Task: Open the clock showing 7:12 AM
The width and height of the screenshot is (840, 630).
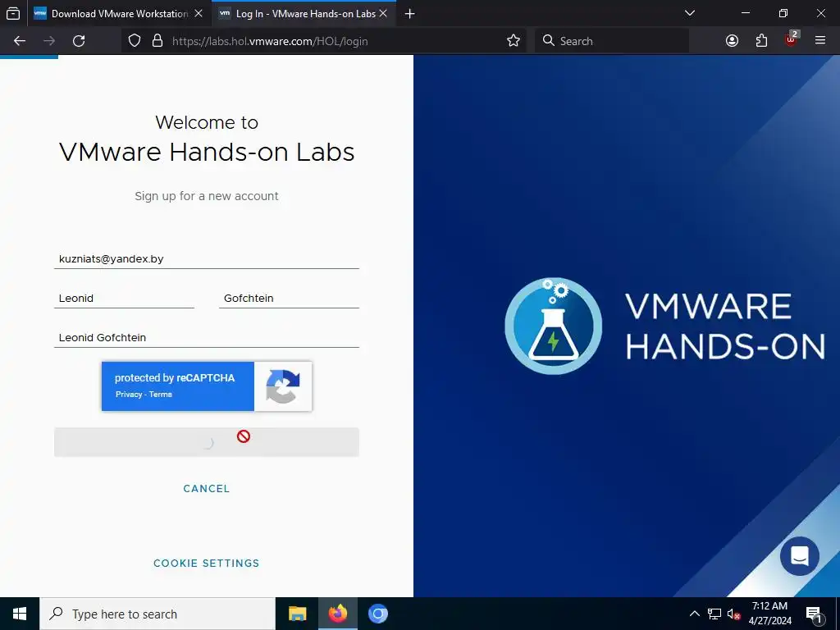Action: (769, 614)
